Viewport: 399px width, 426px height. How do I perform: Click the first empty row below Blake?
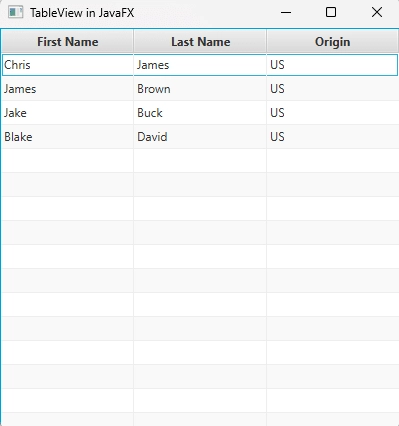tap(200, 161)
